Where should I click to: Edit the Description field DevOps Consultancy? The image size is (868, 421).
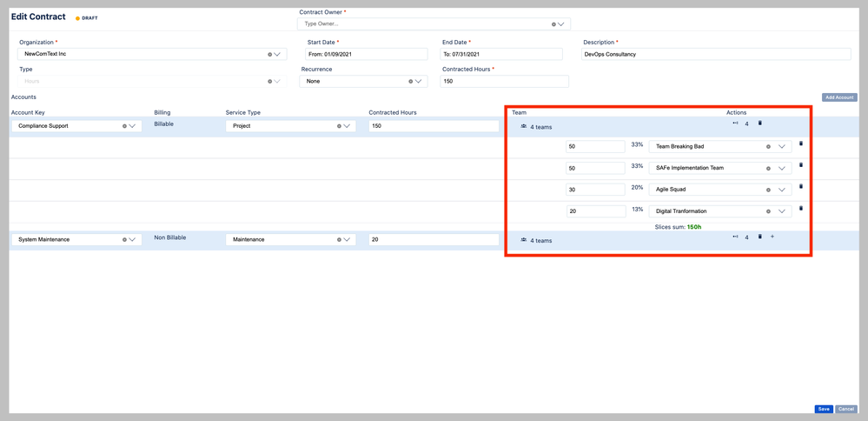(x=716, y=54)
